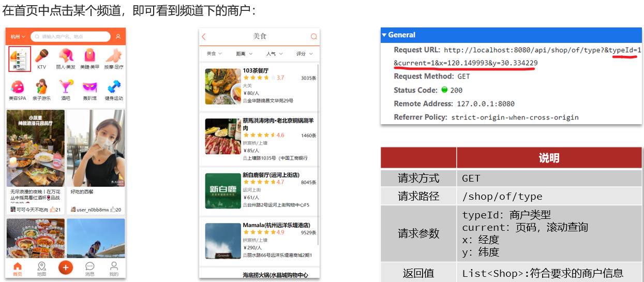The image size is (644, 282).
Task: Open the 亲子游乐 channel icon
Action: tap(41, 86)
